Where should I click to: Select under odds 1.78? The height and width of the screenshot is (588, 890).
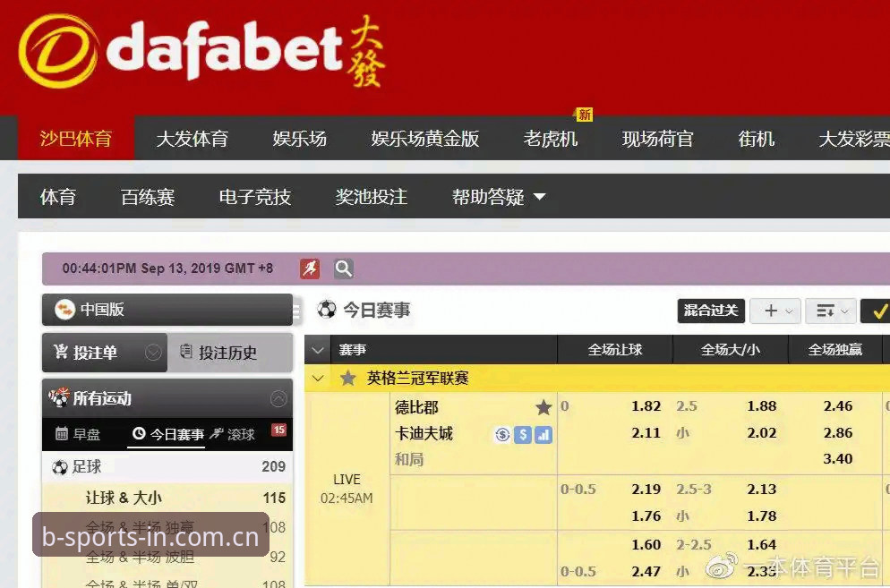click(762, 516)
